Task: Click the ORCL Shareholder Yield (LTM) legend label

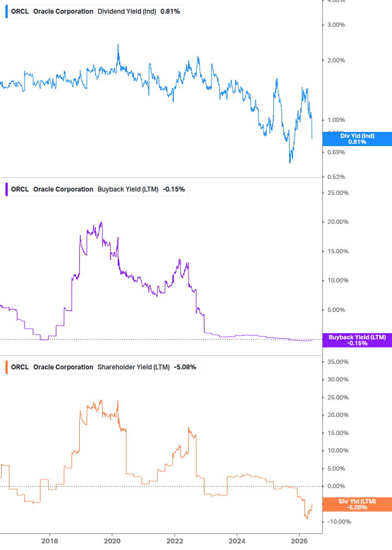Action: [102, 367]
